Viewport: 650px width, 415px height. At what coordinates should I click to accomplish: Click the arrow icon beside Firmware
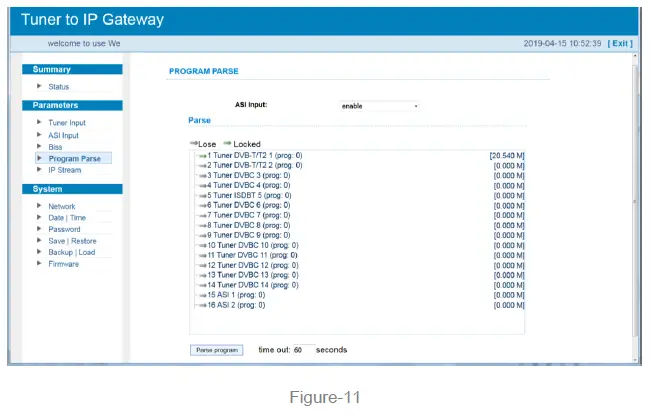(x=39, y=263)
